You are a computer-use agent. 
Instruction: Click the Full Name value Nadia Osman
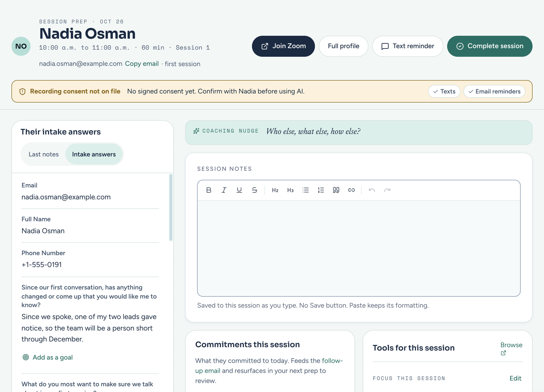click(43, 231)
